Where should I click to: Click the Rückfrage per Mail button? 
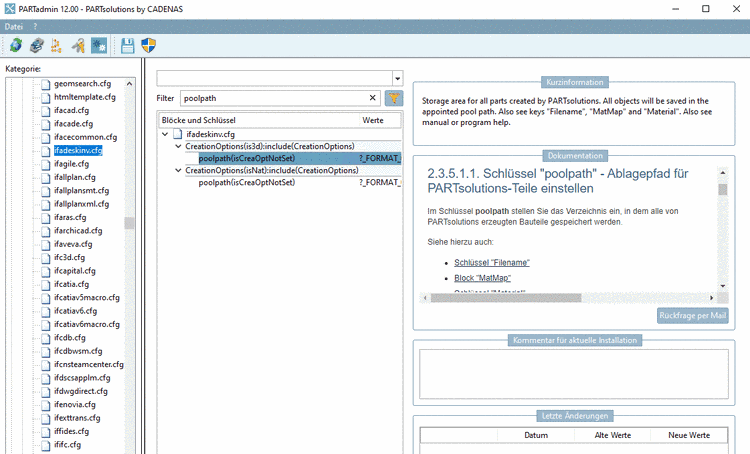(693, 315)
